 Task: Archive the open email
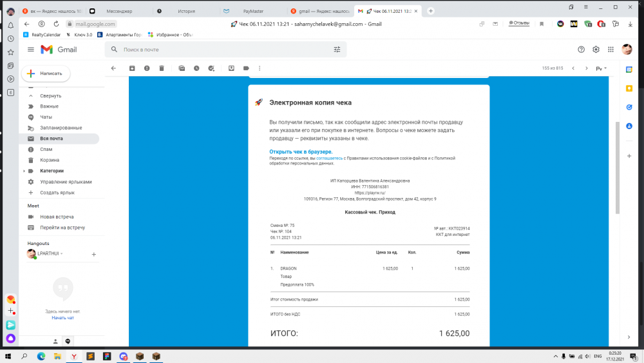point(132,68)
